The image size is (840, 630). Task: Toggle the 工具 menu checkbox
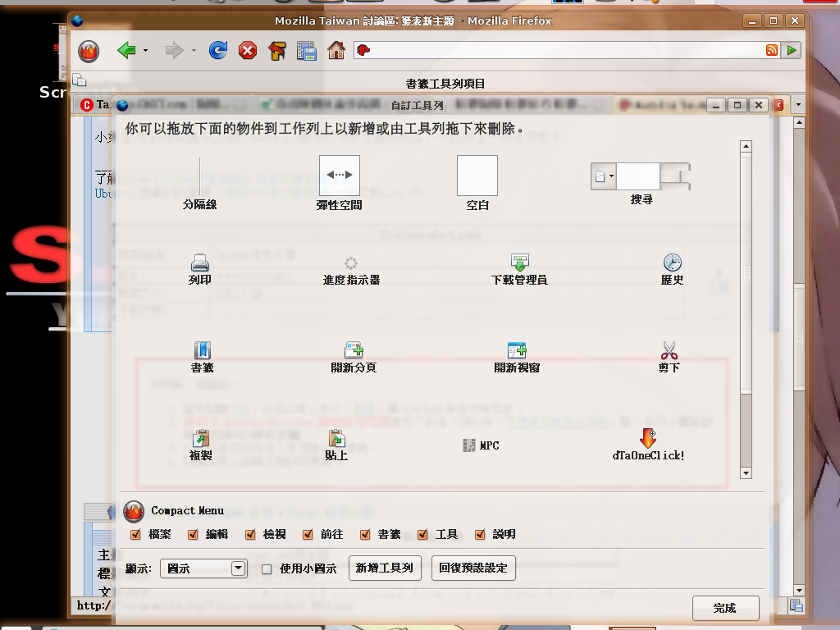422,534
